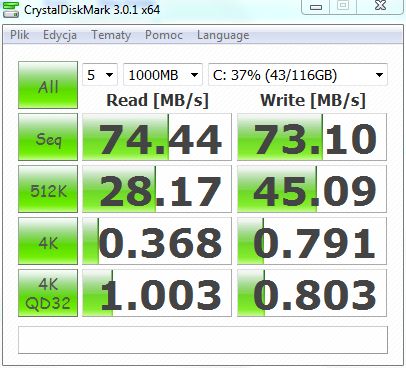Image resolution: width=406 pixels, height=368 pixels.
Task: Click the Write [MB/s] column header
Action: (x=313, y=100)
